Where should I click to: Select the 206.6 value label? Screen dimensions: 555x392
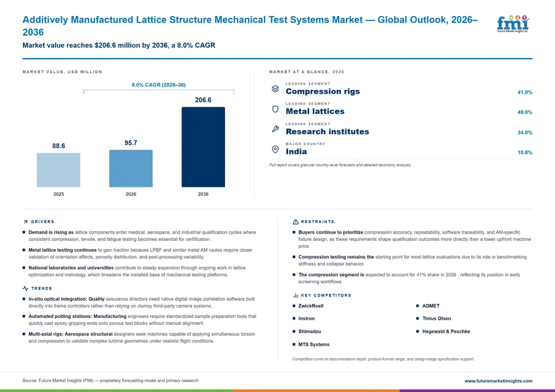(x=203, y=100)
